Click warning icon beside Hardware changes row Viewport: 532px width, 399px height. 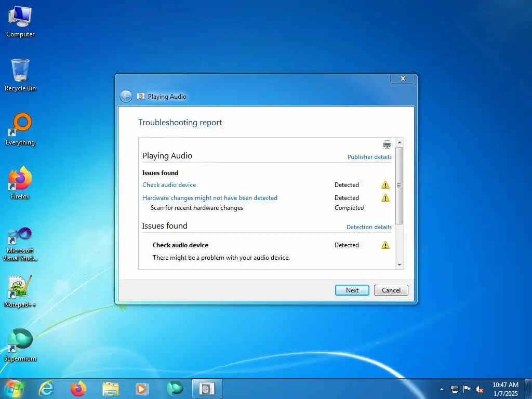385,198
